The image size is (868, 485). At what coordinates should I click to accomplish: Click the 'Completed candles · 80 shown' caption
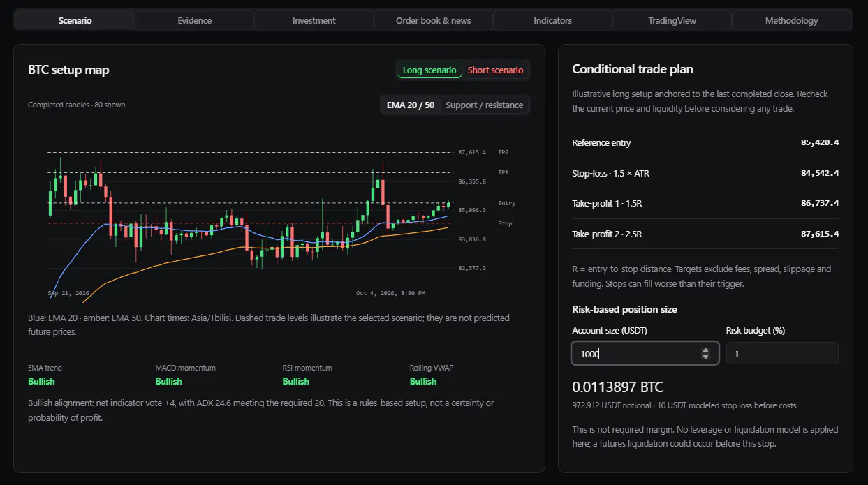coord(77,105)
